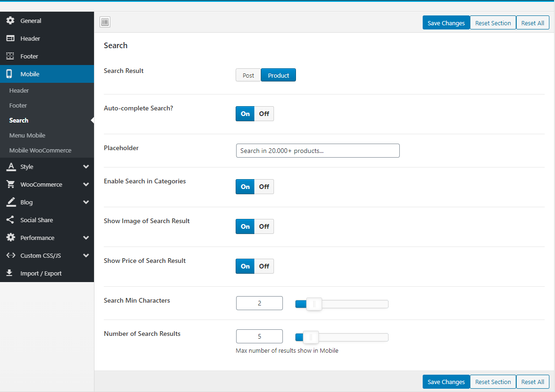Open Mobile WooCommerce settings section
The image size is (555, 392).
40,150
